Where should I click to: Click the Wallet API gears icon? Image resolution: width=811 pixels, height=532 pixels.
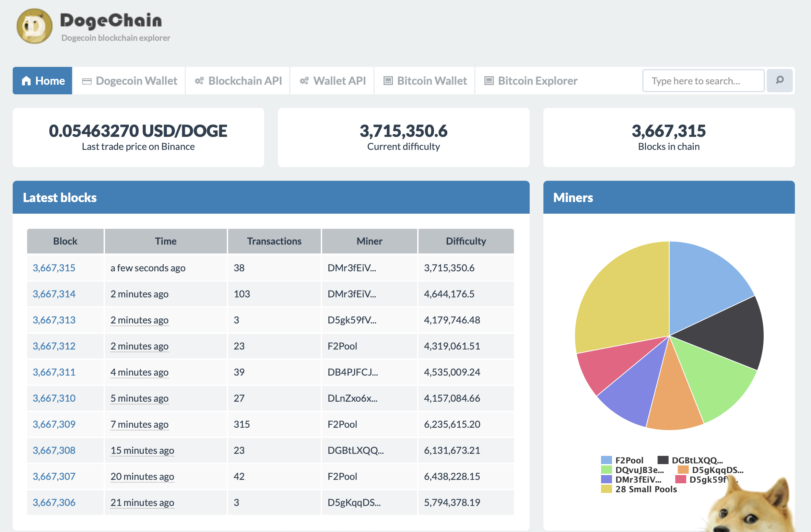tap(304, 81)
